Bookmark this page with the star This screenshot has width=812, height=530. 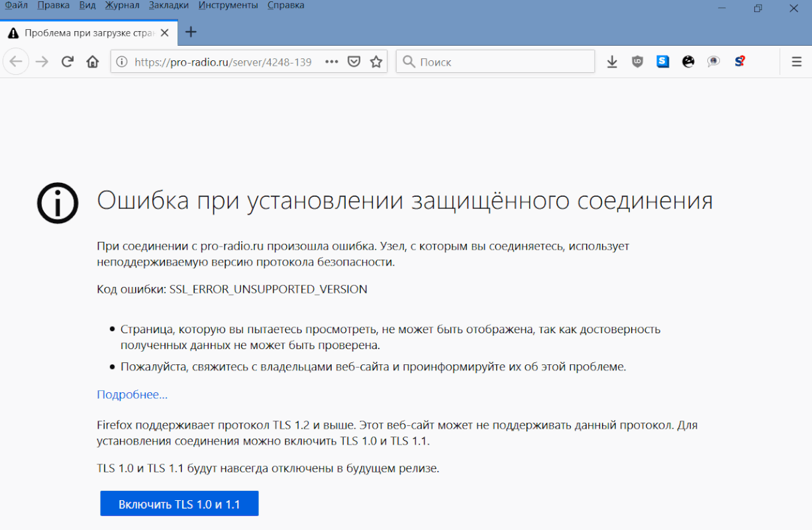coord(376,62)
